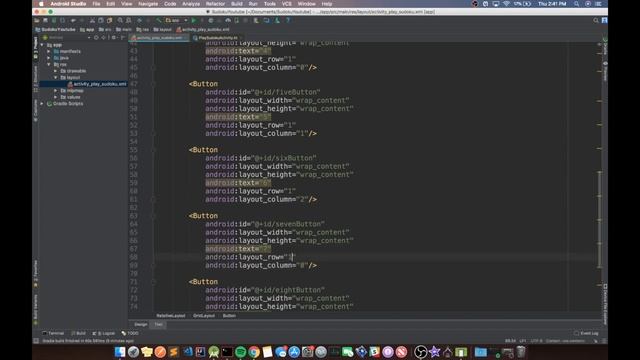Click code line with sevenButton id

click(x=265, y=224)
